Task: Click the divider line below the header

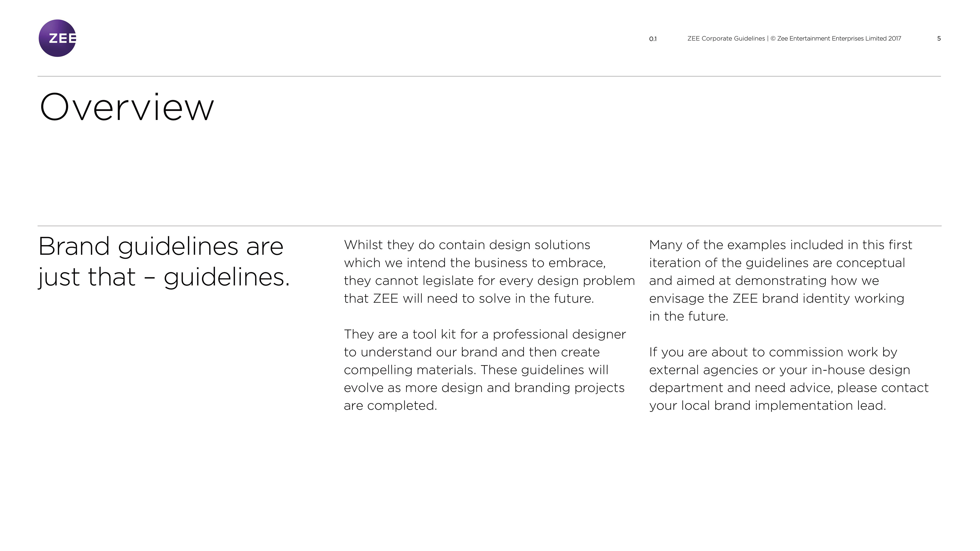Action: coord(489,77)
